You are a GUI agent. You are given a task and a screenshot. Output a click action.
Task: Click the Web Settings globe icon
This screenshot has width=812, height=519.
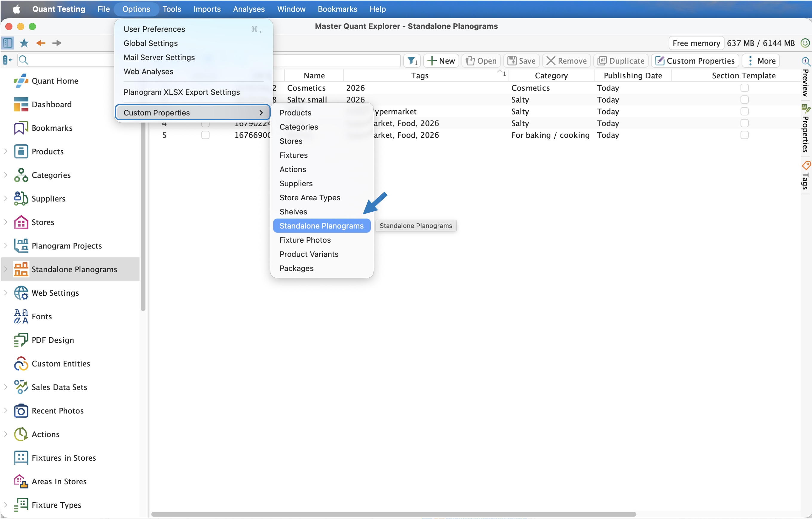coord(21,293)
